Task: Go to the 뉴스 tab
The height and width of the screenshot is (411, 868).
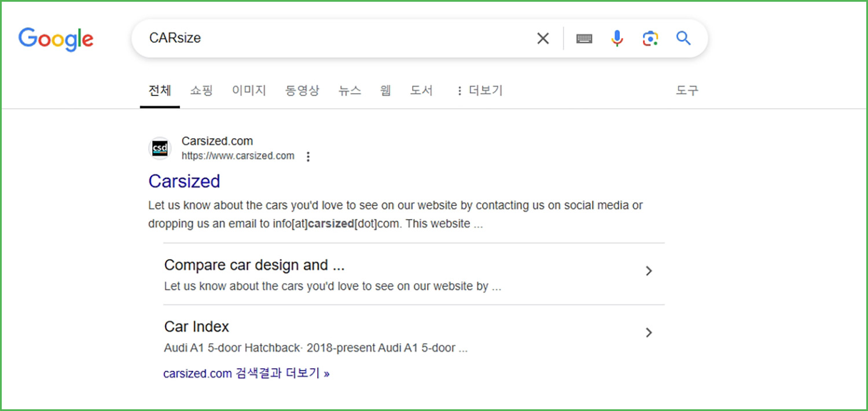Action: (350, 90)
